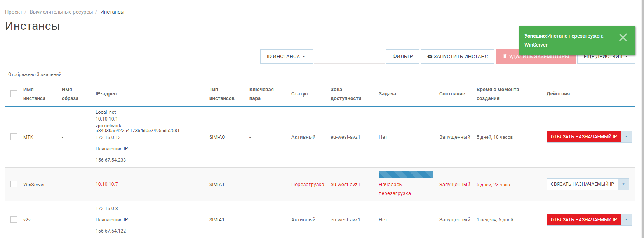Open the WinServer instance name link
The image size is (644, 238).
(34, 185)
